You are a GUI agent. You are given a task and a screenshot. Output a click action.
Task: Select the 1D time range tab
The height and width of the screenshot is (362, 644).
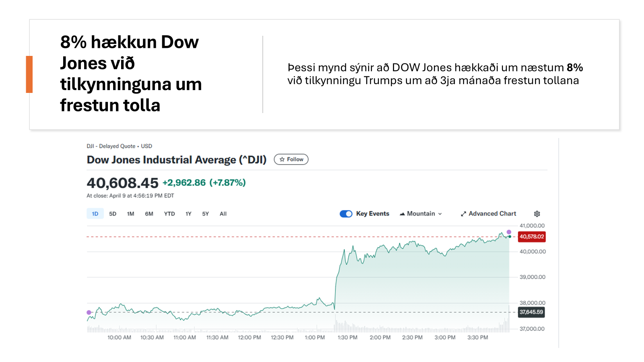95,214
